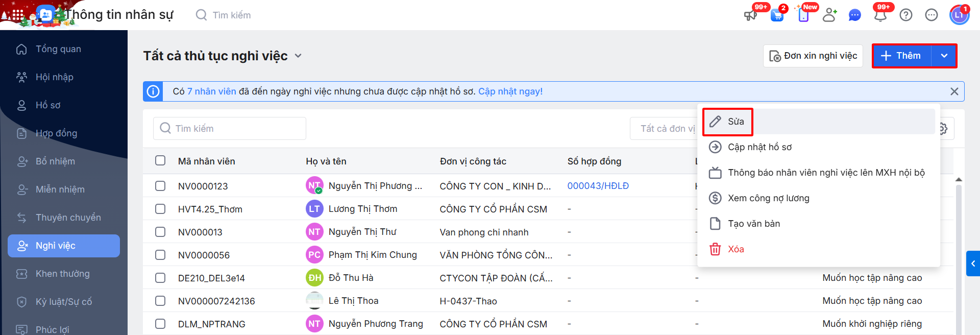Check the box for employee NV0000123

click(x=160, y=186)
